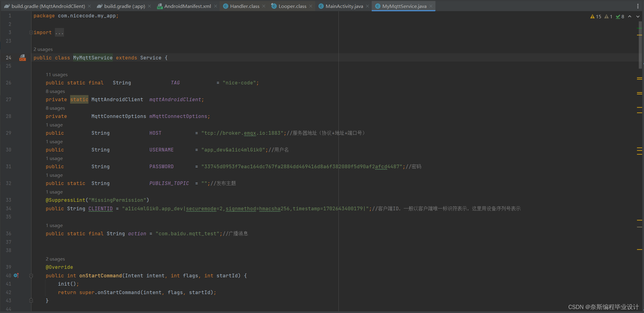Open the Looper.class tab

click(x=289, y=6)
